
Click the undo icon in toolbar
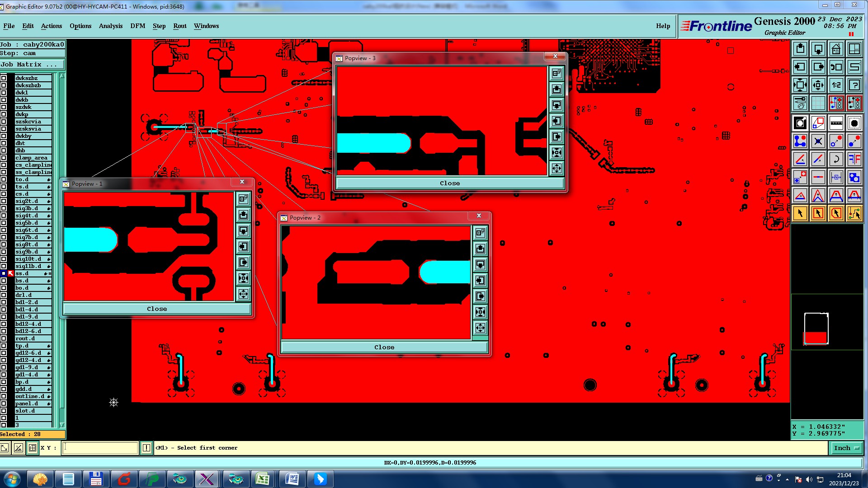(836, 159)
